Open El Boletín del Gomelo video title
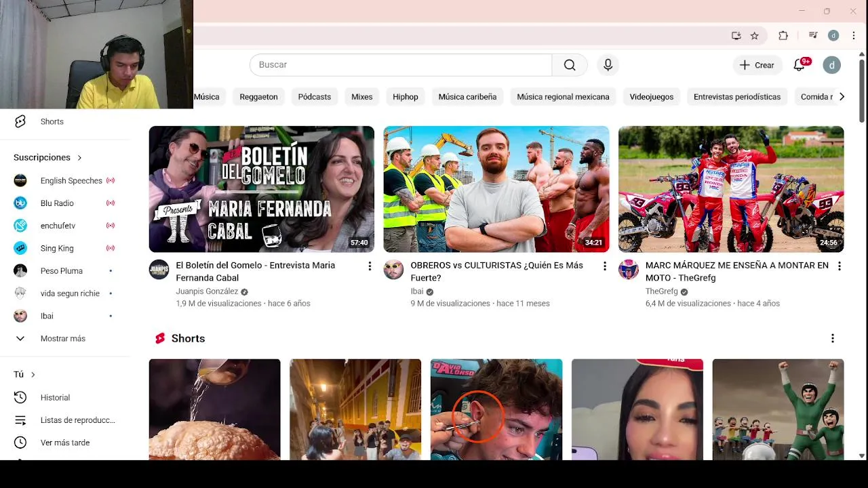 [256, 271]
